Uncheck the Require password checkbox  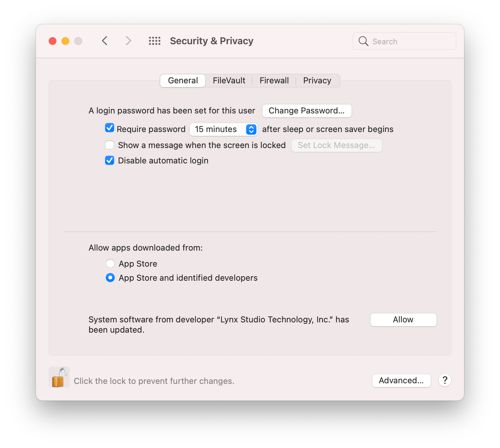pos(110,128)
